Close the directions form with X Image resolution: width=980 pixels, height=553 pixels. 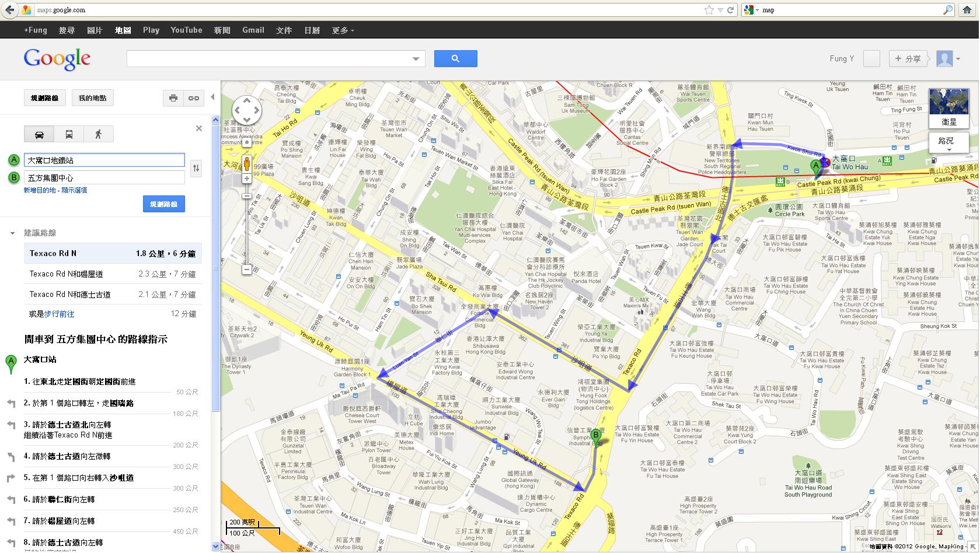coord(199,128)
